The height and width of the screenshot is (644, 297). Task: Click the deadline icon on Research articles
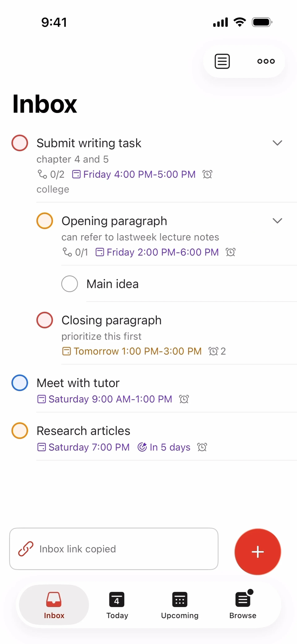coord(142,447)
